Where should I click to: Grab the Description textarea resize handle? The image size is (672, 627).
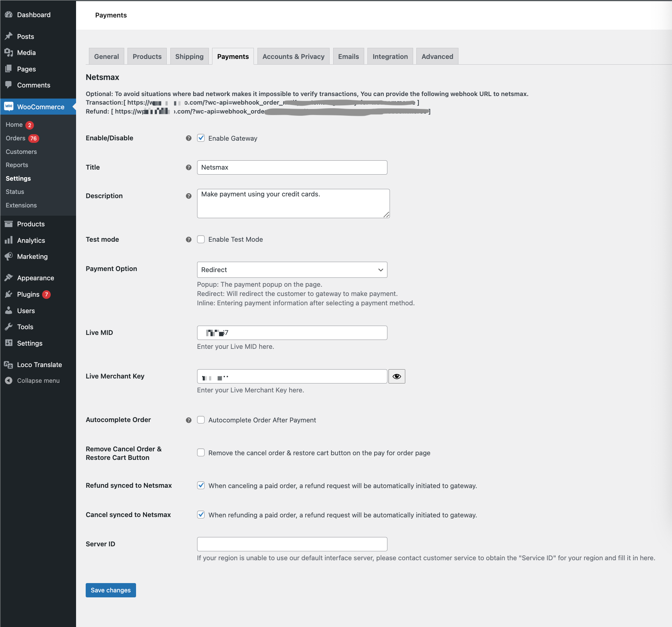386,215
